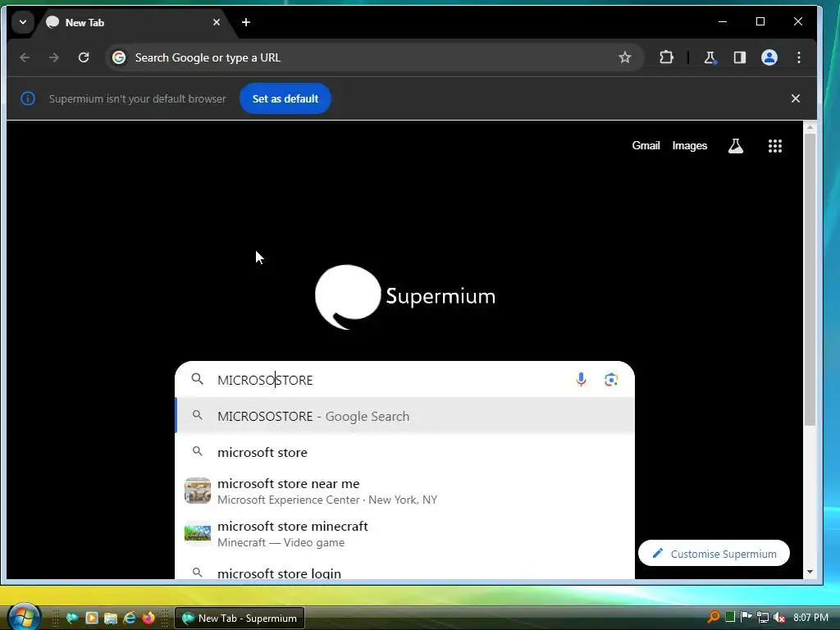
Task: Open Search Labs flask on page
Action: click(736, 146)
